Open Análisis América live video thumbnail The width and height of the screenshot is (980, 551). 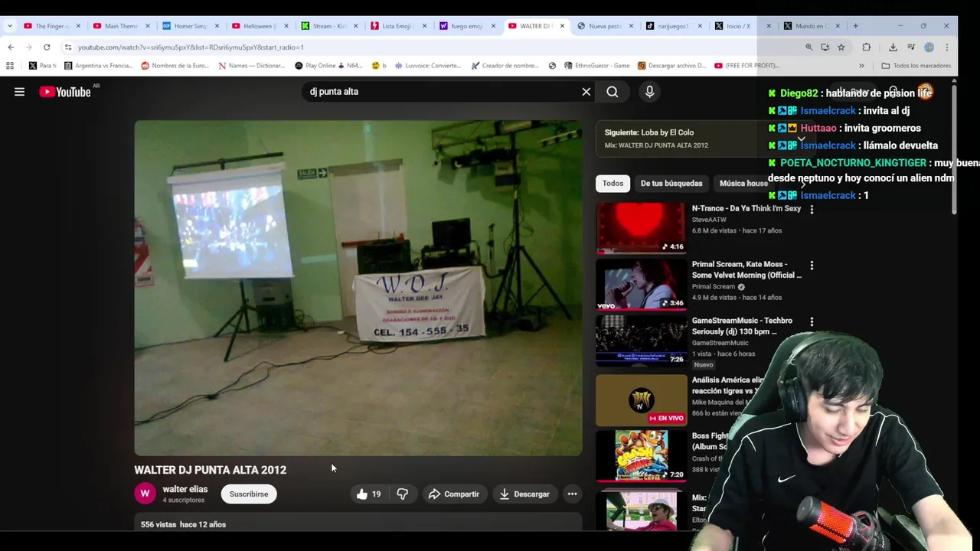(x=642, y=400)
